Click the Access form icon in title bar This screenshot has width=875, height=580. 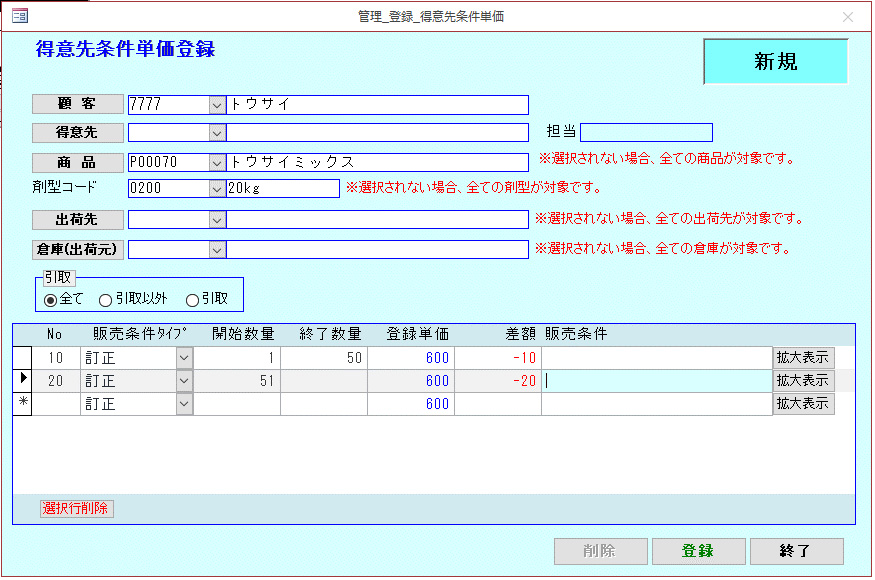point(19,17)
